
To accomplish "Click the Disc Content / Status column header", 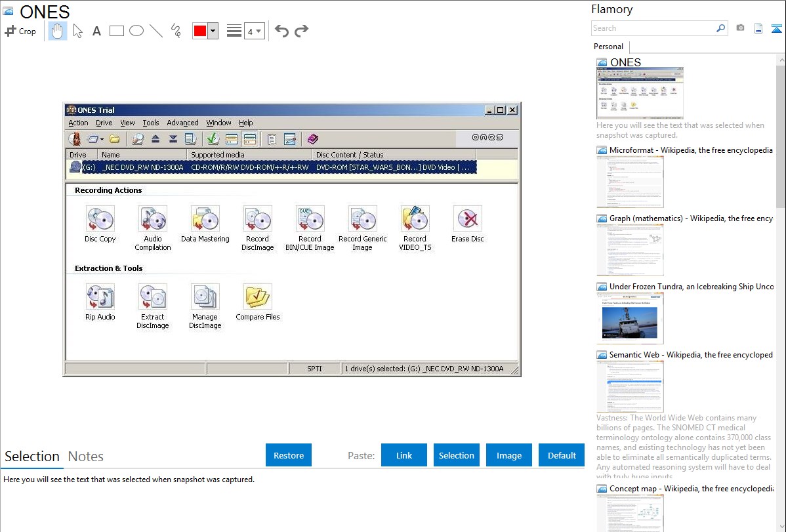I will click(x=394, y=154).
